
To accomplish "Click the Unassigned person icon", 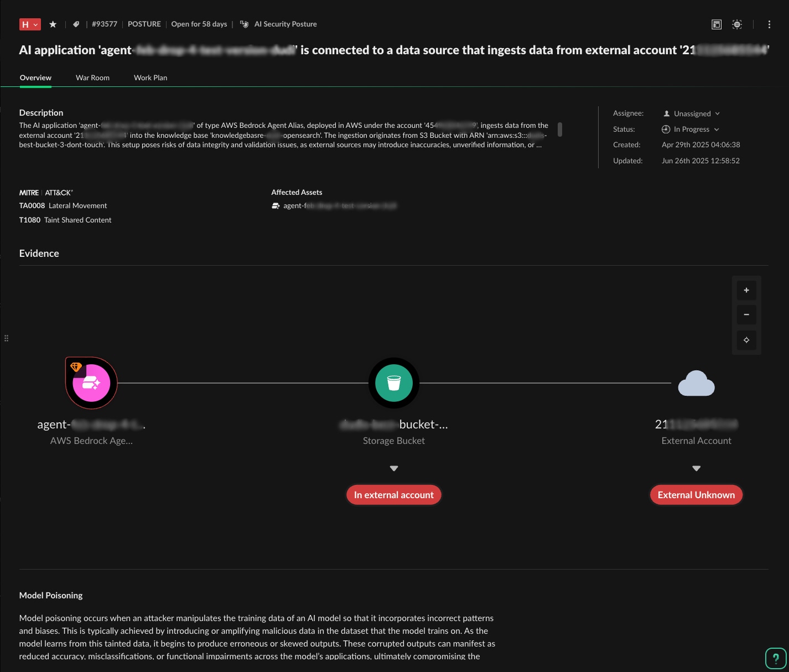I will [x=667, y=113].
